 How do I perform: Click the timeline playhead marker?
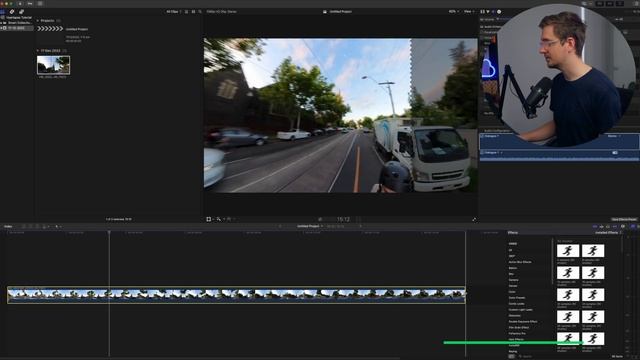tap(109, 233)
